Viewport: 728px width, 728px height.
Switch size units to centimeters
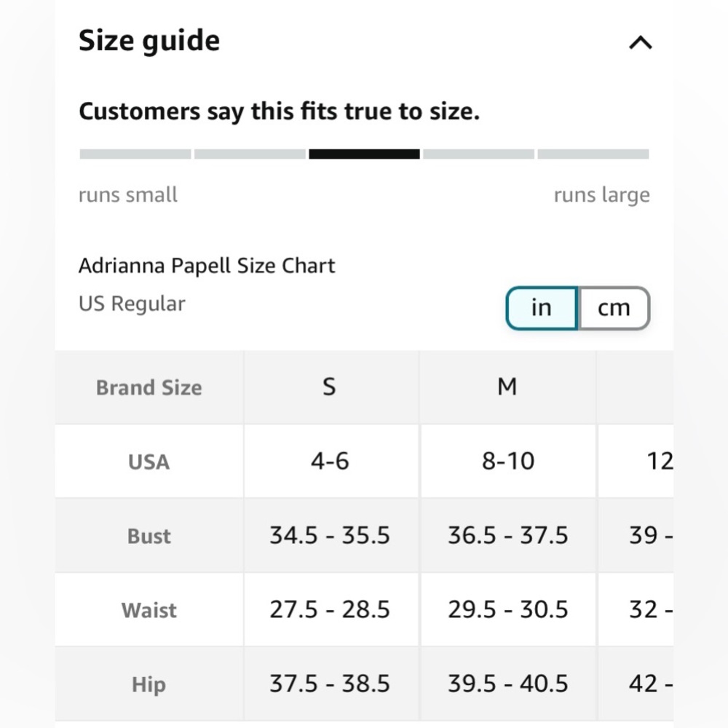pos(613,308)
